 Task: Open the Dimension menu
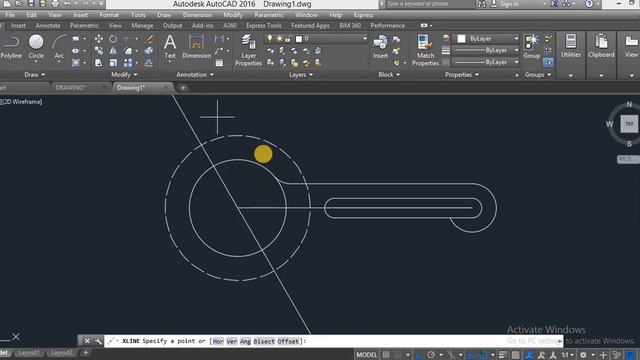coord(197,15)
